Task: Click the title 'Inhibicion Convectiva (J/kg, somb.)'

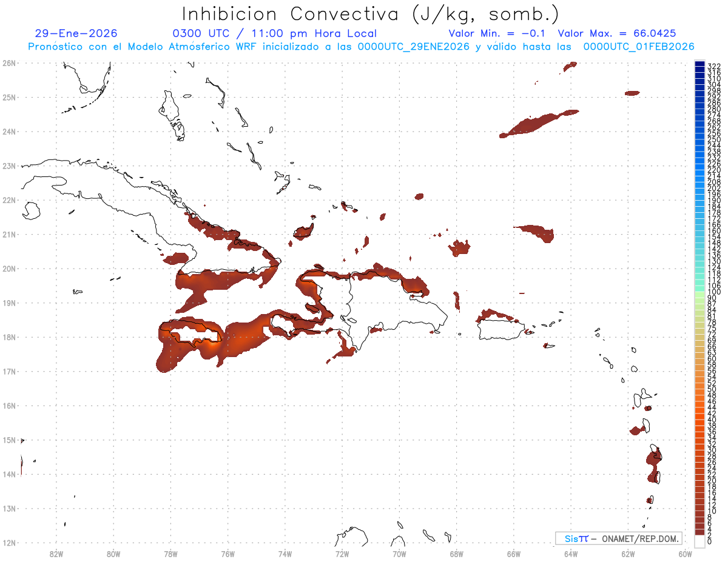Action: tap(371, 14)
